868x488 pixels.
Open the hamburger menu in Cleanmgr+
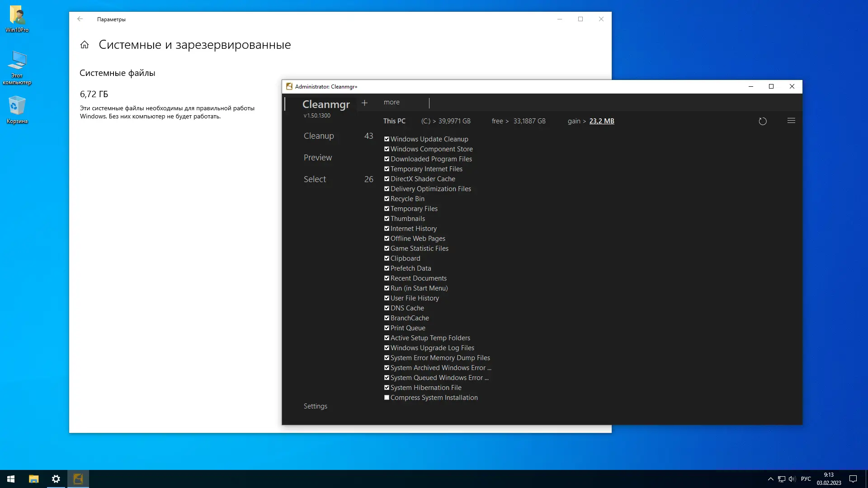tap(791, 121)
